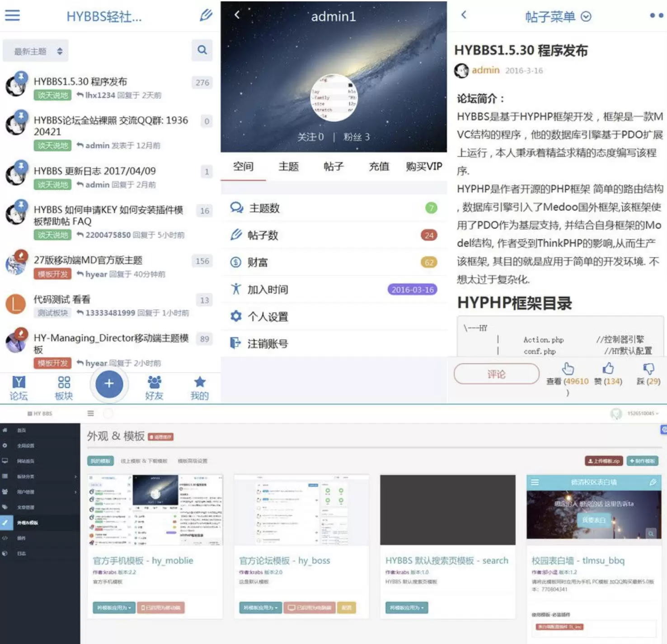Tap the 论坛 bottom navigation icon
This screenshot has height=644, width=667.
click(x=19, y=388)
